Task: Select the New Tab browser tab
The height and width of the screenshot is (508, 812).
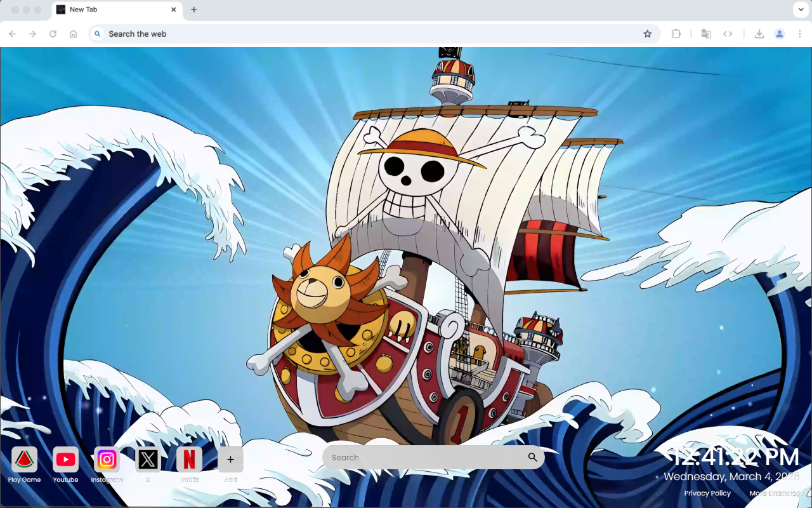Action: [x=117, y=10]
